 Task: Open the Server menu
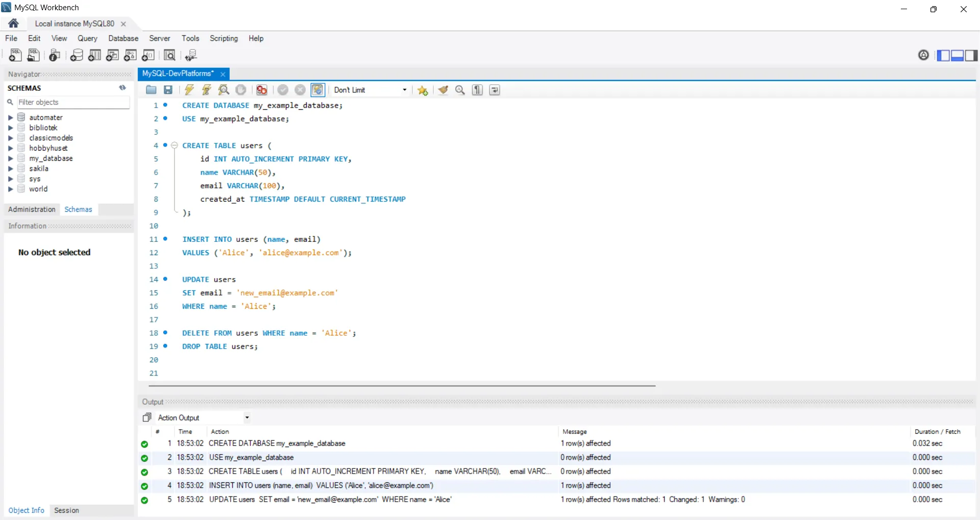159,38
